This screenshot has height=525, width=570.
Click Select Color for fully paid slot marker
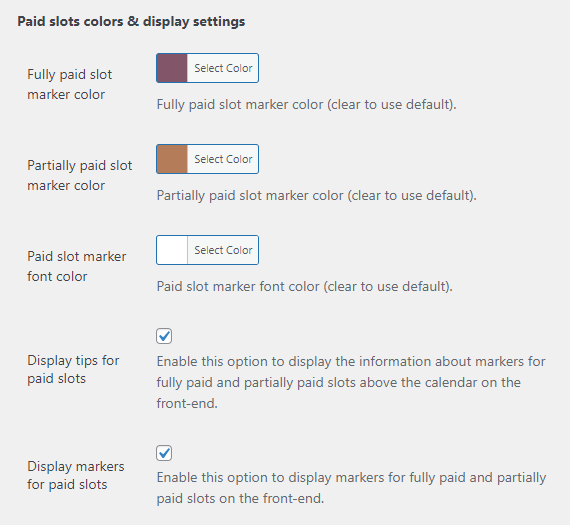pyautogui.click(x=223, y=68)
